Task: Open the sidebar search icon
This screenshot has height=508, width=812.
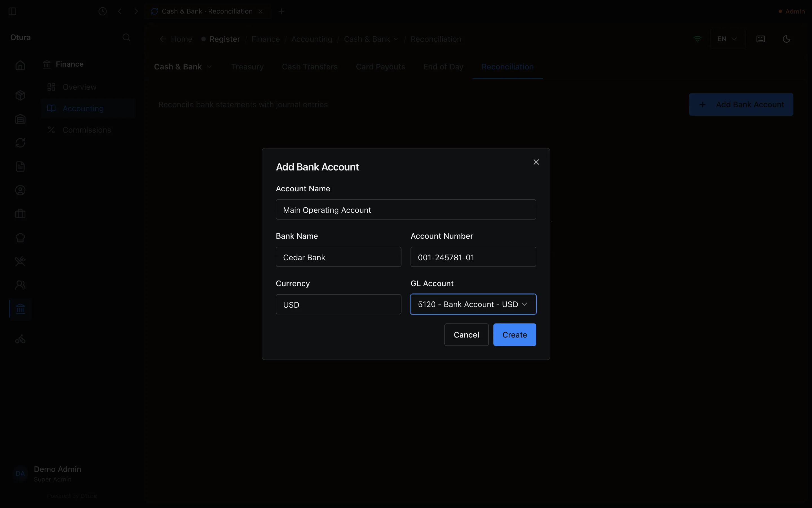Action: 126,37
